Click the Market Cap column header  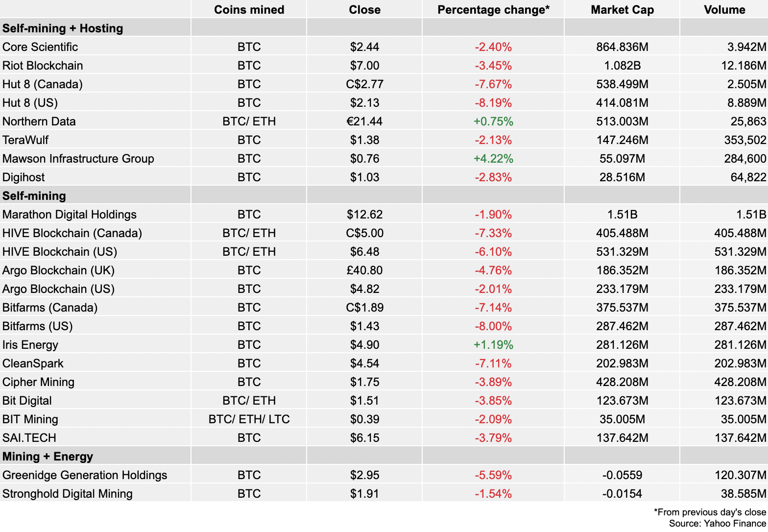[622, 10]
